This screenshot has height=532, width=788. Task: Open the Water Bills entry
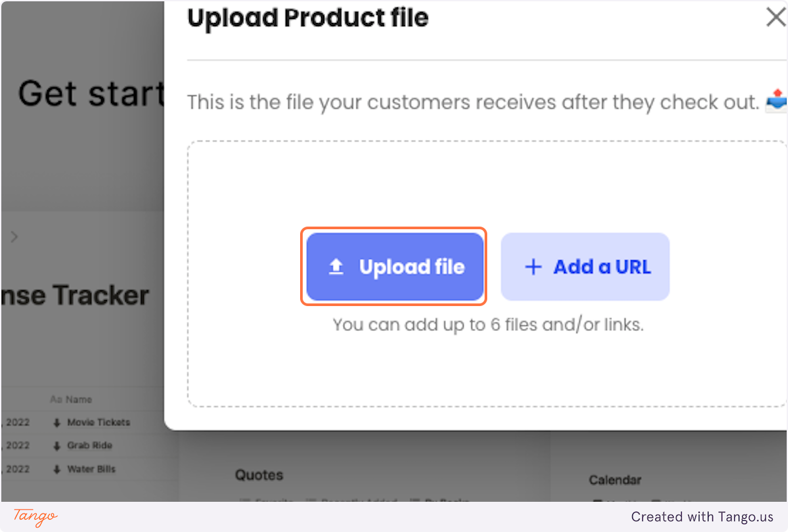click(91, 469)
